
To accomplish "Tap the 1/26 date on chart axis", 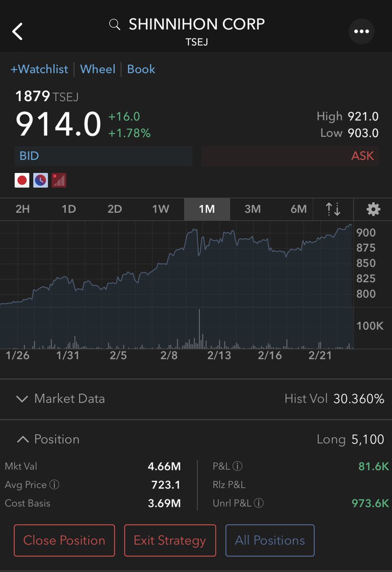I will [17, 356].
